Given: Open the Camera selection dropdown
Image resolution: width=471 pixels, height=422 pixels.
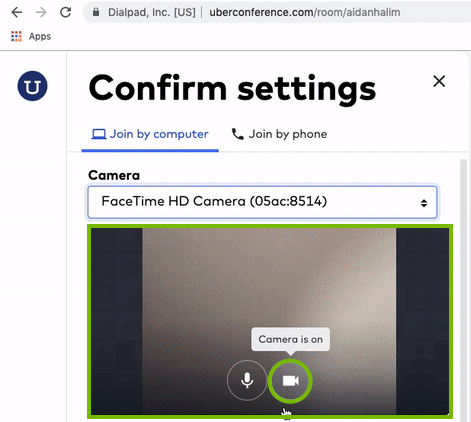Looking at the screenshot, I should coord(262,202).
